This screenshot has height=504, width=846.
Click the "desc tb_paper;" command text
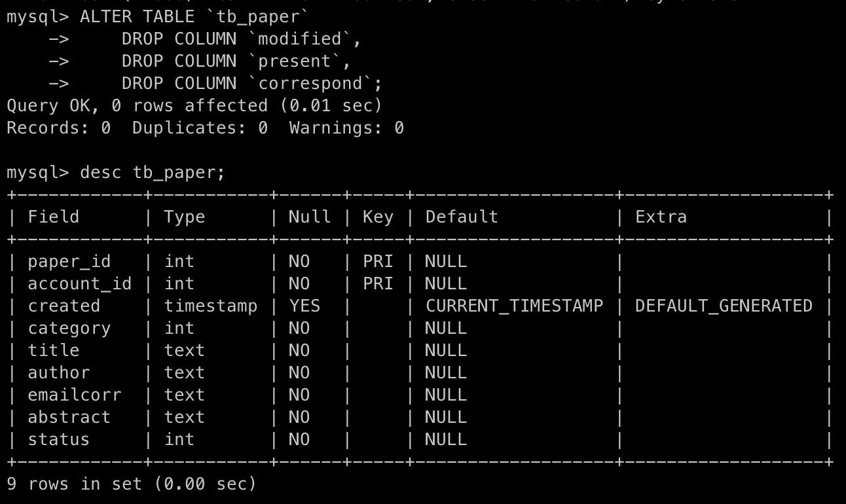click(x=153, y=173)
